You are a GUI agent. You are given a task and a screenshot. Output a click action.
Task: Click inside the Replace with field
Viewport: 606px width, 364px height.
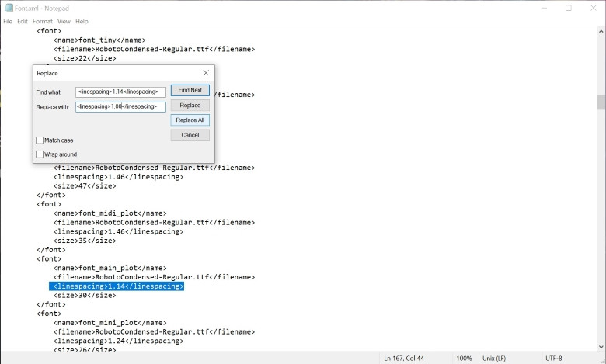[x=120, y=106]
